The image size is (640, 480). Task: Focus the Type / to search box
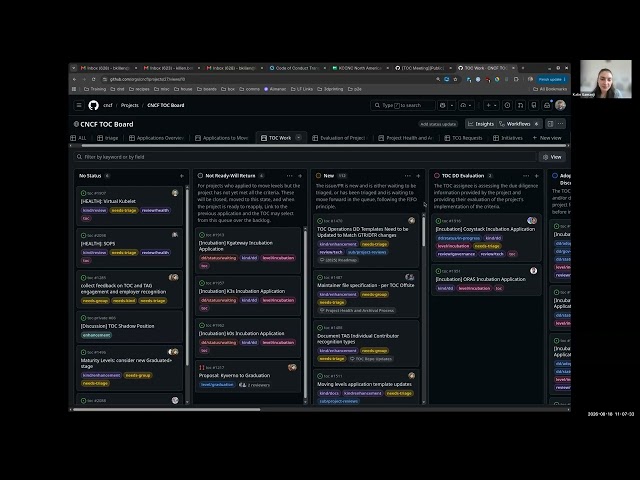pos(402,105)
